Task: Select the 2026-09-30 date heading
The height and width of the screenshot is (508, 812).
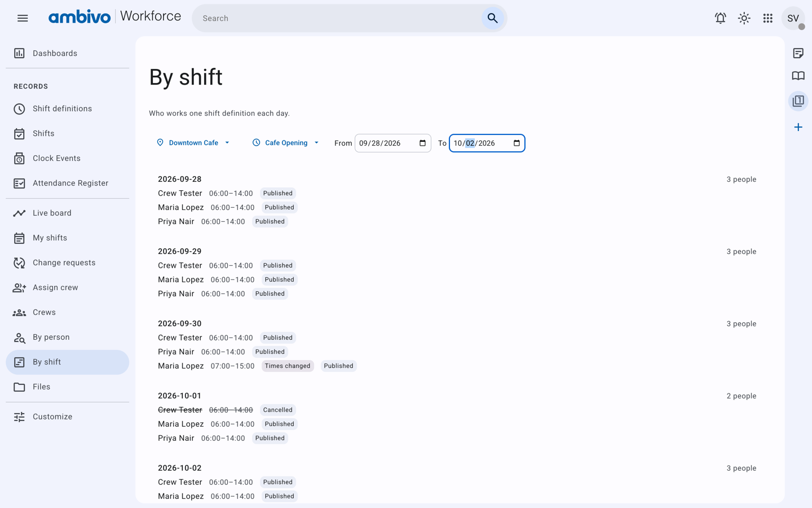Action: click(x=179, y=323)
